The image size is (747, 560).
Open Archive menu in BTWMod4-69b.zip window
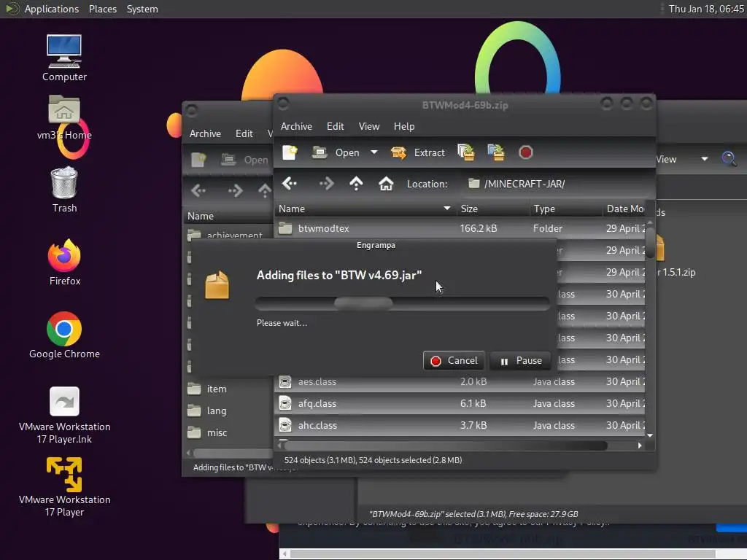[296, 126]
